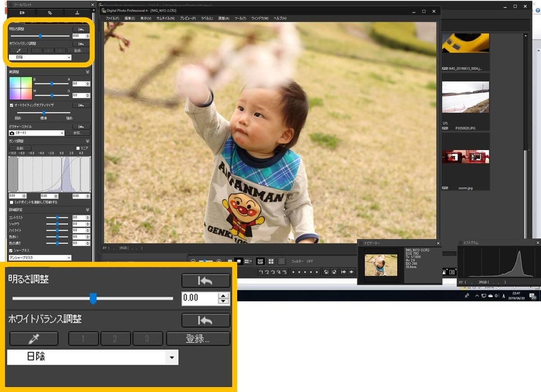Image resolution: width=541 pixels, height=392 pixels.
Task: Open the プレビュー(P) menu
Action: (x=188, y=18)
